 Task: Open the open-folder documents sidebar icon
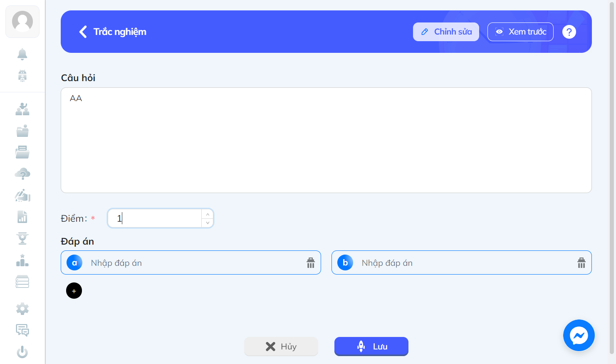point(22,152)
